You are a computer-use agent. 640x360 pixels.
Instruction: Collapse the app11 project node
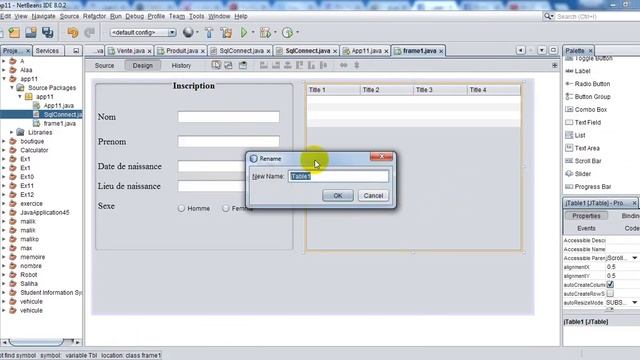point(4,79)
